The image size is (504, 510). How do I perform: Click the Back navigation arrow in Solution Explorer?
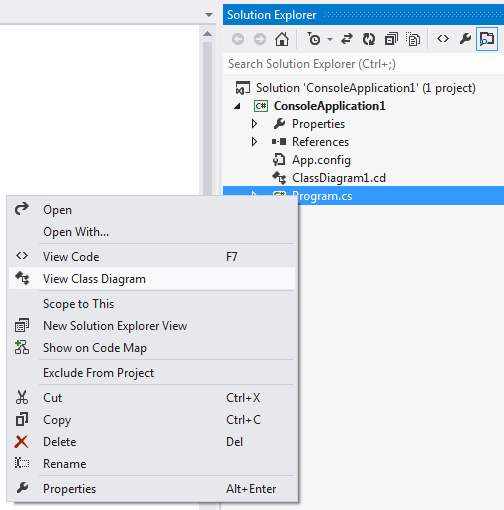point(238,39)
